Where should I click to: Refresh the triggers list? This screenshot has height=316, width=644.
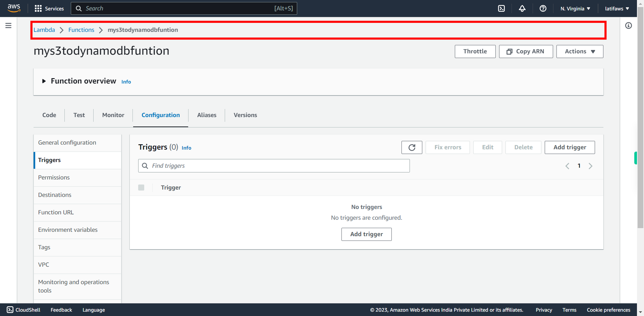(412, 147)
